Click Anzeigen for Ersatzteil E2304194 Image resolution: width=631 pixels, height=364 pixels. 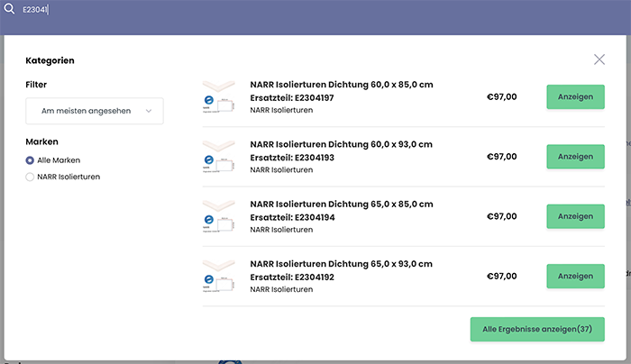click(x=575, y=216)
